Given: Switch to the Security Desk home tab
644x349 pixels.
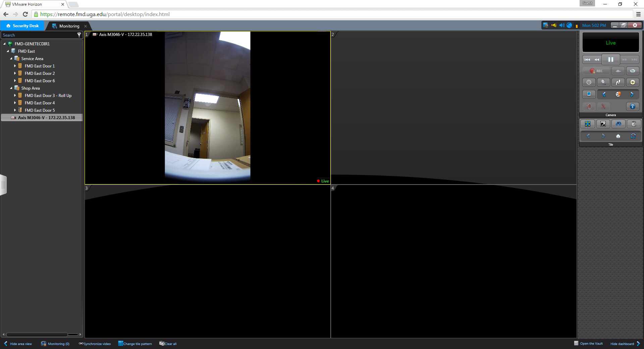Looking at the screenshot, I should pyautogui.click(x=22, y=26).
